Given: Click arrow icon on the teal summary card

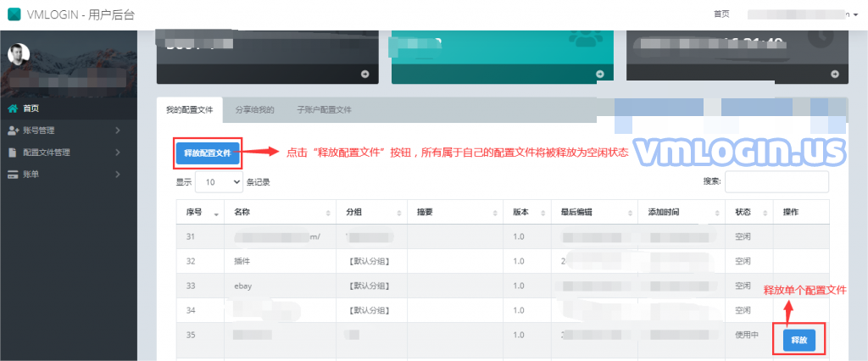Looking at the screenshot, I should click(600, 74).
